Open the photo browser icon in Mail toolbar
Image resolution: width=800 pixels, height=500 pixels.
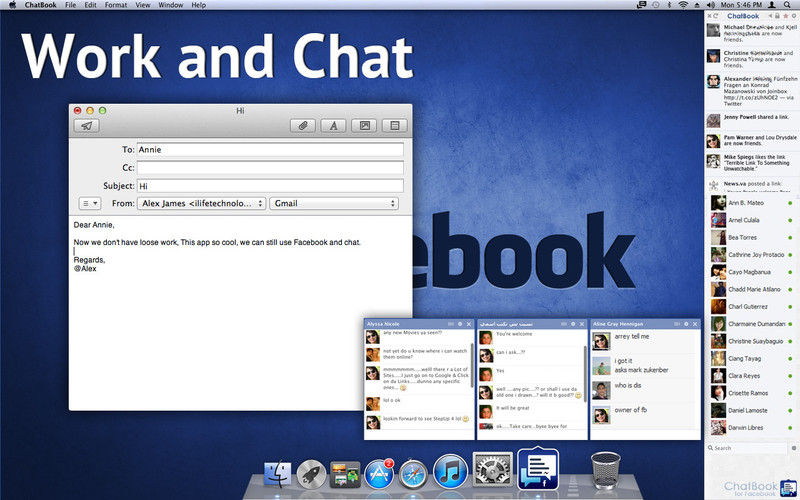pyautogui.click(x=364, y=126)
